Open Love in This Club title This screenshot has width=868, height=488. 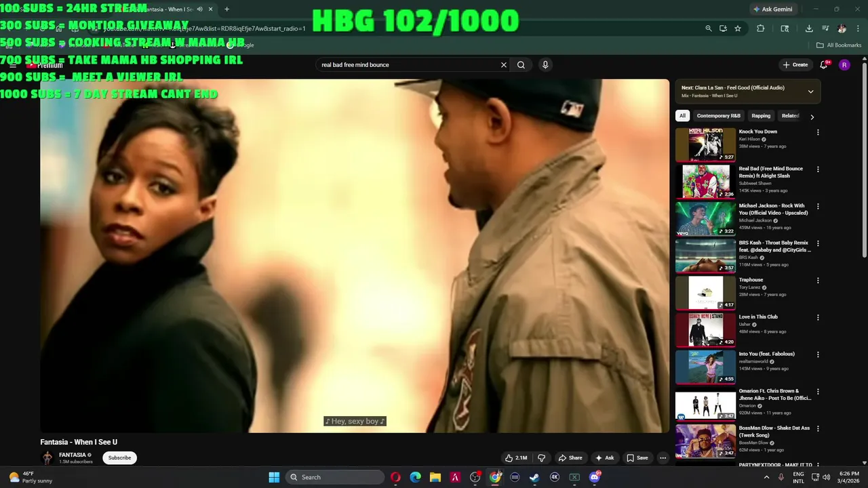pyautogui.click(x=758, y=317)
